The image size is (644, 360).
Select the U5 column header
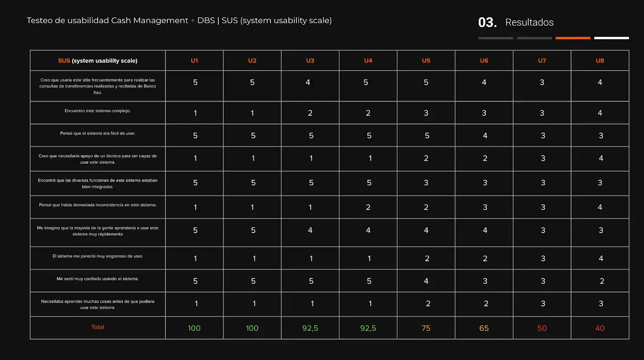[x=426, y=60]
